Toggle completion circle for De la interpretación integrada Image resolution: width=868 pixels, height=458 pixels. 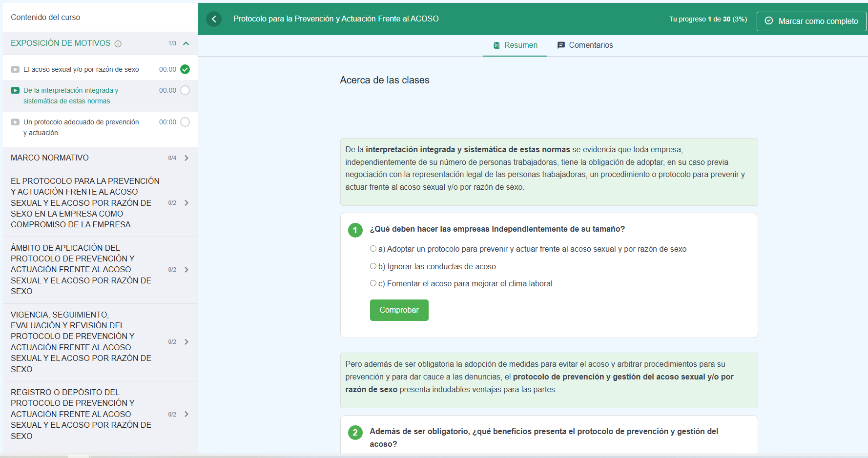point(185,90)
